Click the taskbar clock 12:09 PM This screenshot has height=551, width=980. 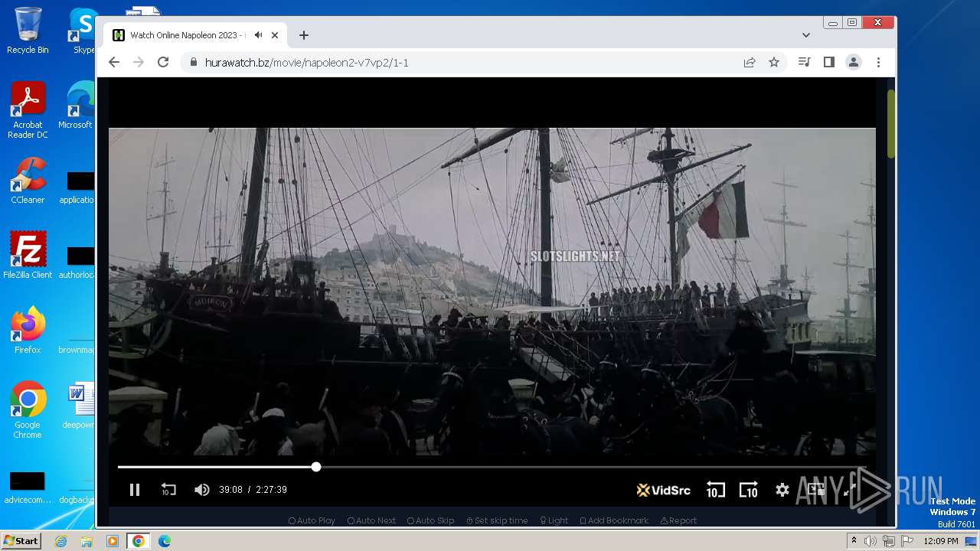(941, 541)
